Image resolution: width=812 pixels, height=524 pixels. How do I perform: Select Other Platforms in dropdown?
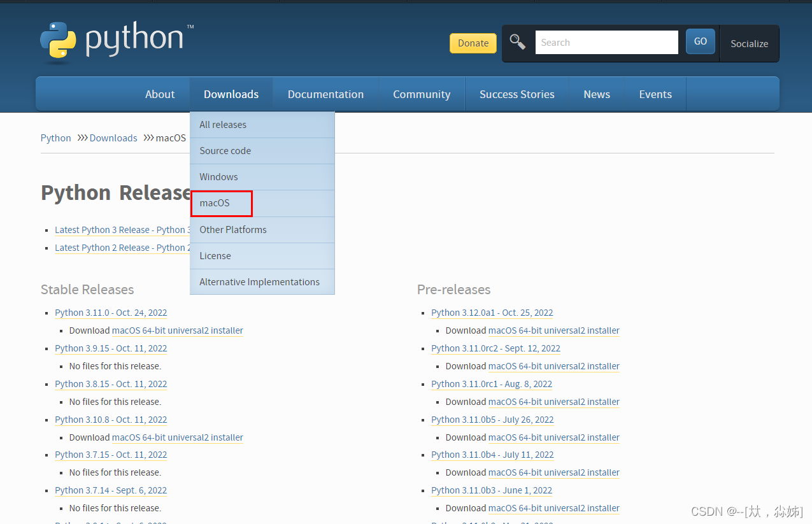click(262, 230)
